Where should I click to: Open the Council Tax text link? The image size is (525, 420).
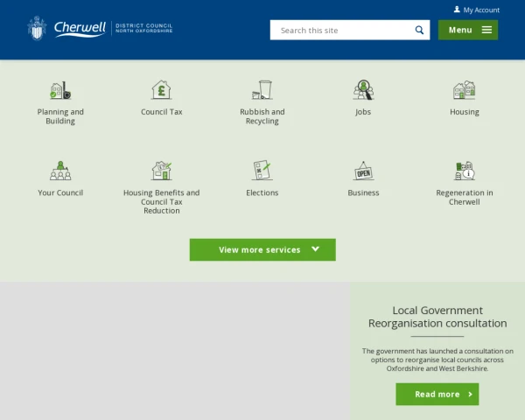pyautogui.click(x=161, y=112)
